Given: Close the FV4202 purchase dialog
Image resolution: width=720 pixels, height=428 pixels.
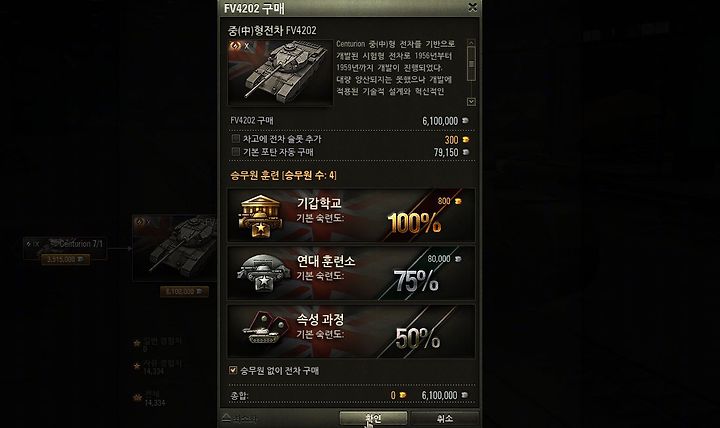Looking at the screenshot, I should point(472,7).
